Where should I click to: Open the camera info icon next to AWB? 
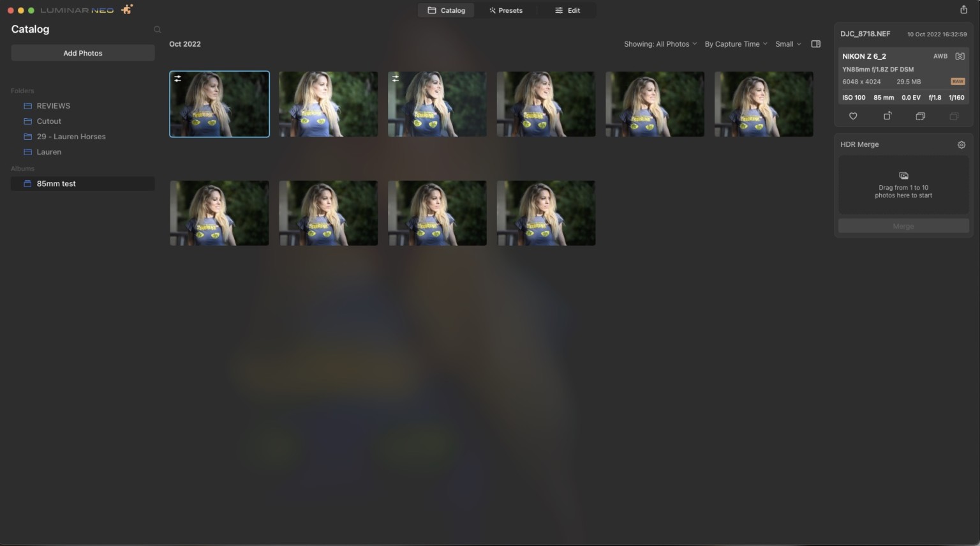960,56
